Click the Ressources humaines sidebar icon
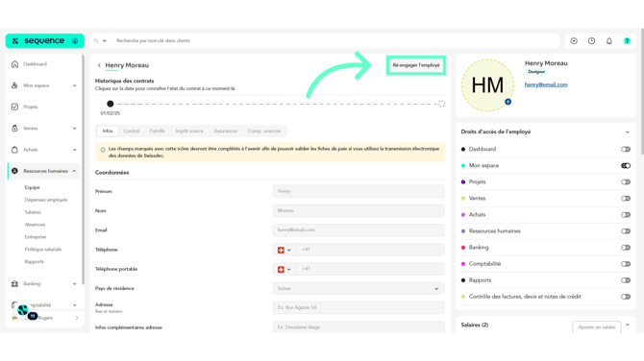This screenshot has width=644, height=361. [x=14, y=171]
